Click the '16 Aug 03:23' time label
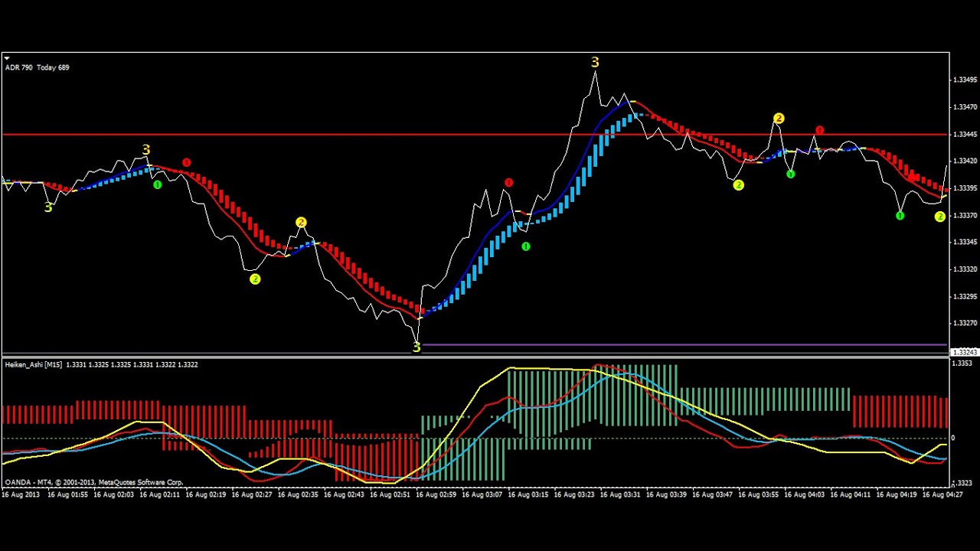 [x=574, y=495]
